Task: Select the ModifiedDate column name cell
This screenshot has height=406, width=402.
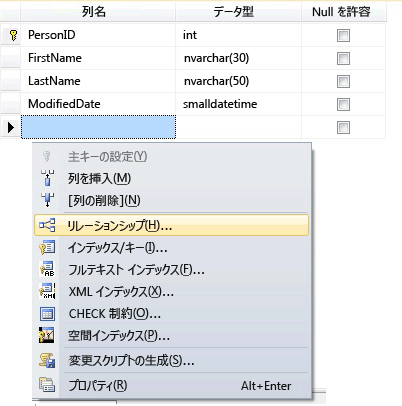Action: coord(98,104)
